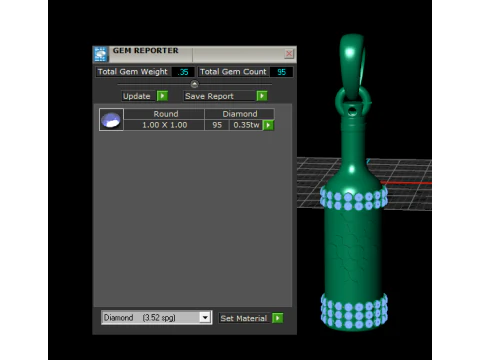Screen dimensions: 480x360
Task: Click the green arrow beside Save Report
Action: coord(262,96)
